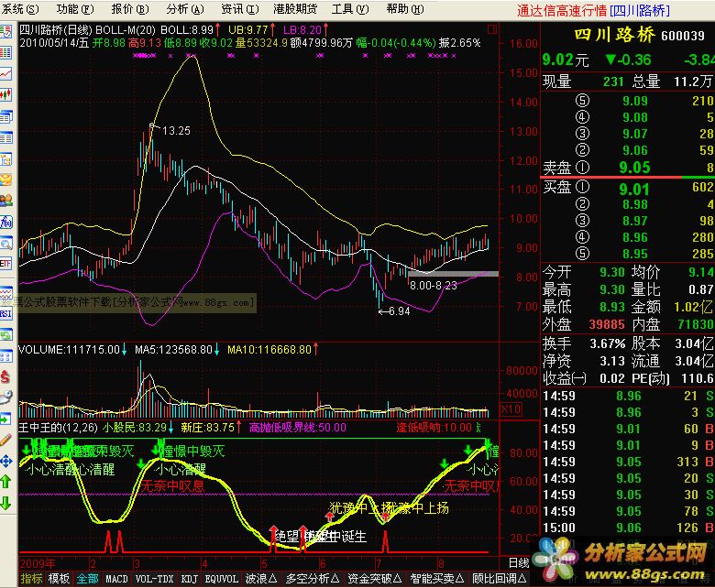Expand the 智能买卖 indicator group
This screenshot has width=715, height=588.
[x=437, y=579]
